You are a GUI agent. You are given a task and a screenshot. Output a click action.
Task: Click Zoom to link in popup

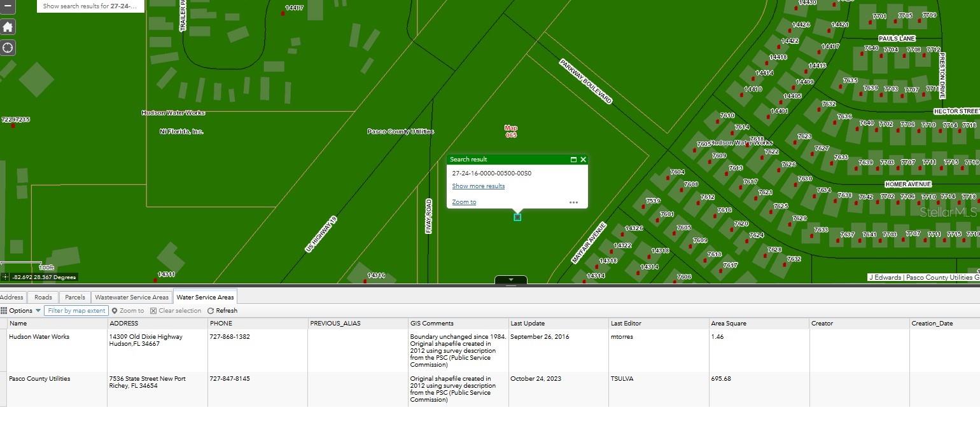pyautogui.click(x=464, y=202)
